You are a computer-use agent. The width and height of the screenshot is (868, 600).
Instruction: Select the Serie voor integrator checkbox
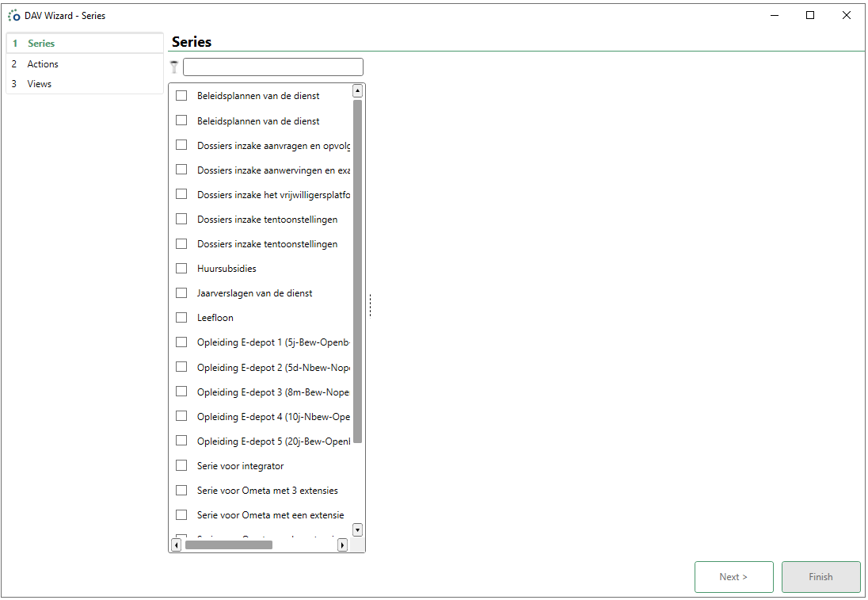coord(181,466)
